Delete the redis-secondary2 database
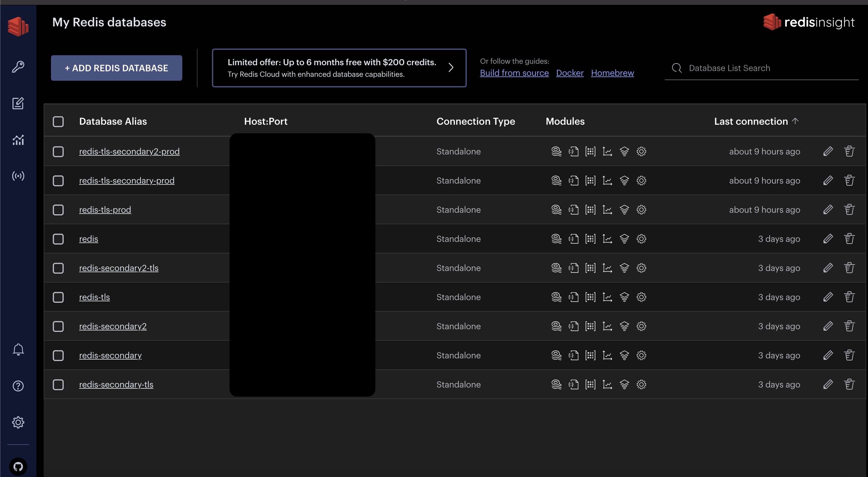This screenshot has height=477, width=868. tap(849, 326)
